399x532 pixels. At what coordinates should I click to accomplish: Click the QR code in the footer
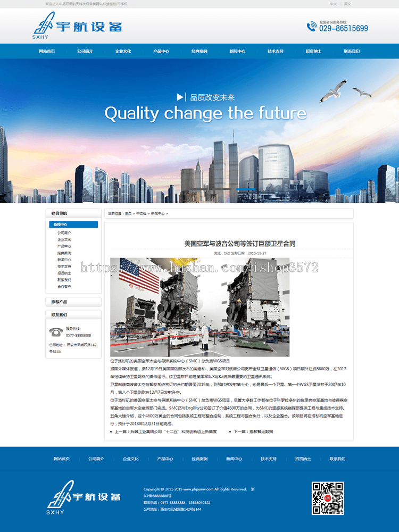point(328,498)
